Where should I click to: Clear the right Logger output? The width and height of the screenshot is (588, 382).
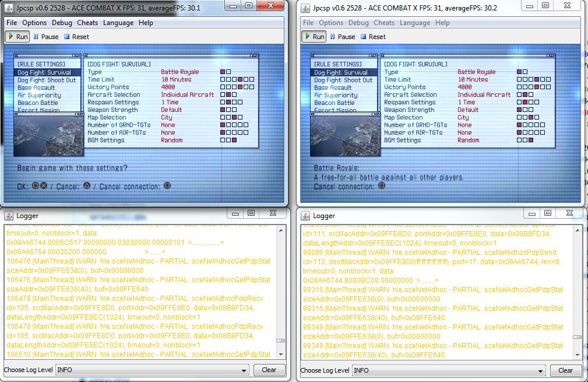pyautogui.click(x=565, y=370)
